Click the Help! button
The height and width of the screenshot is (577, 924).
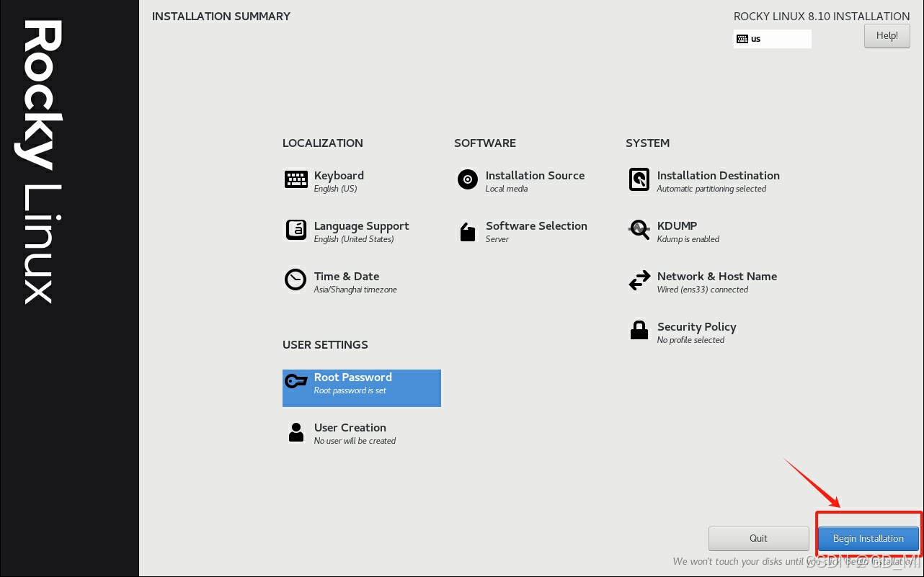(x=887, y=36)
